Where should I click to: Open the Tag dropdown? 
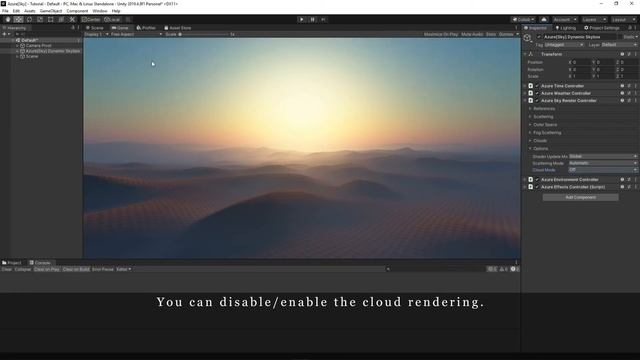[x=564, y=45]
